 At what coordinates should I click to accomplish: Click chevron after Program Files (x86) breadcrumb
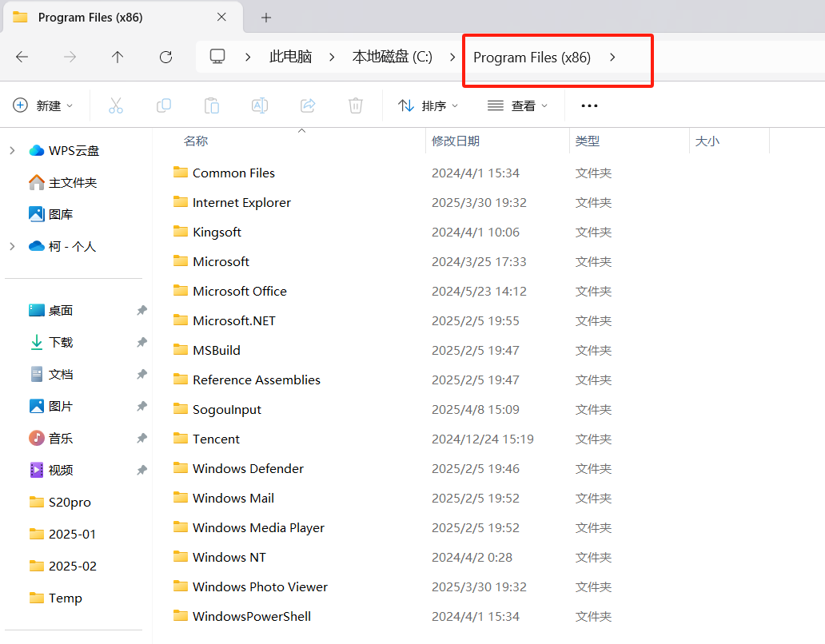click(612, 57)
